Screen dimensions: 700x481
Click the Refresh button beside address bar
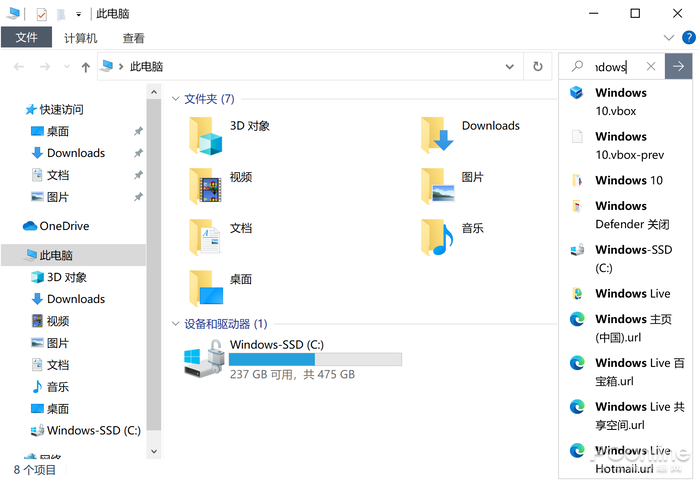(x=538, y=67)
